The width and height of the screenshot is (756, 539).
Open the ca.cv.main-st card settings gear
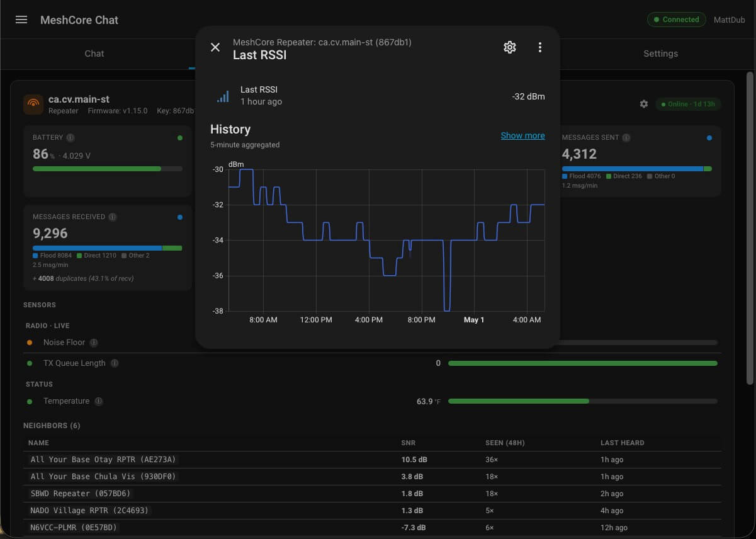point(643,104)
